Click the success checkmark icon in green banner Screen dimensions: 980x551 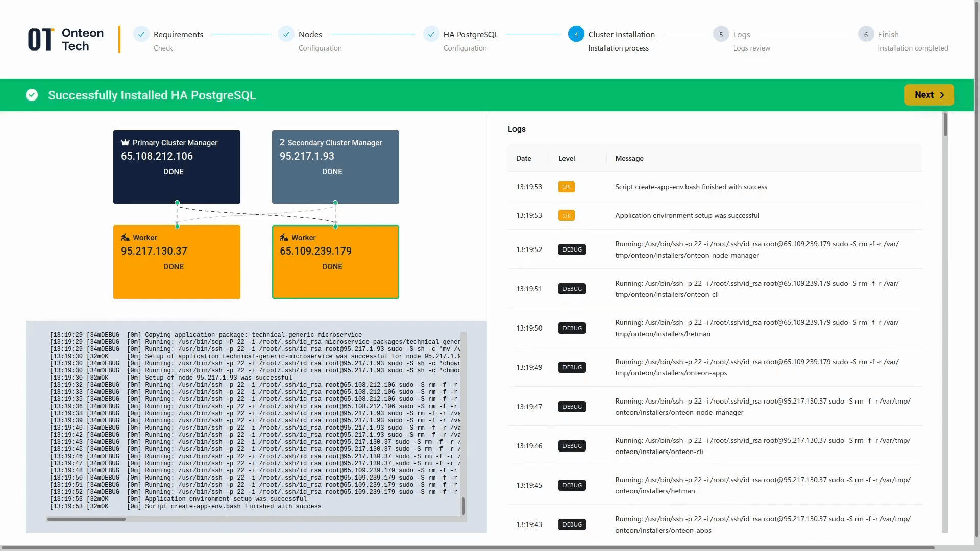tap(32, 95)
